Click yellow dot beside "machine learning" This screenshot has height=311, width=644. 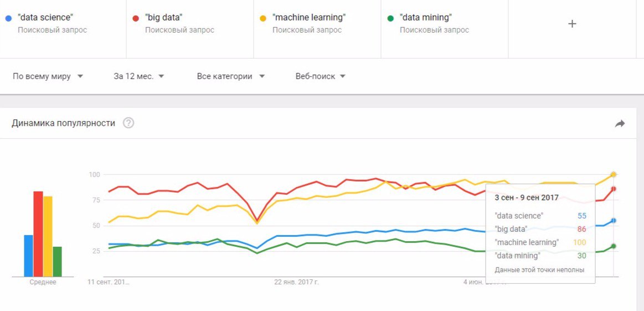pos(263,18)
